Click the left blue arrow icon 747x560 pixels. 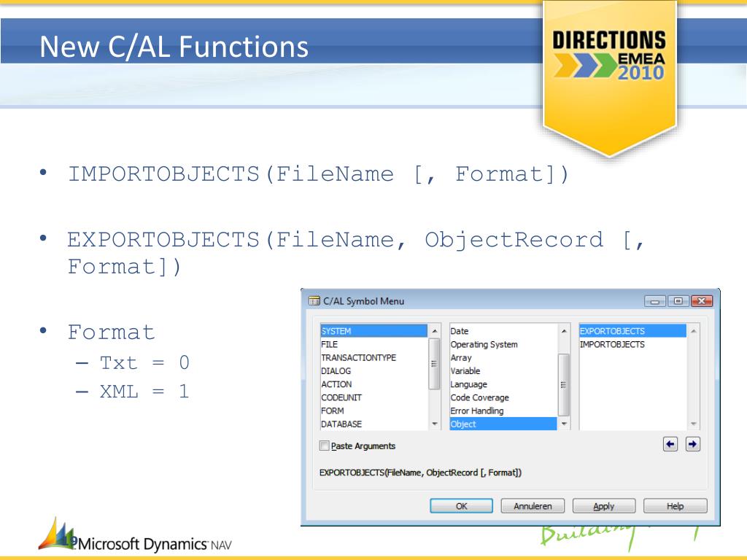coord(670,444)
